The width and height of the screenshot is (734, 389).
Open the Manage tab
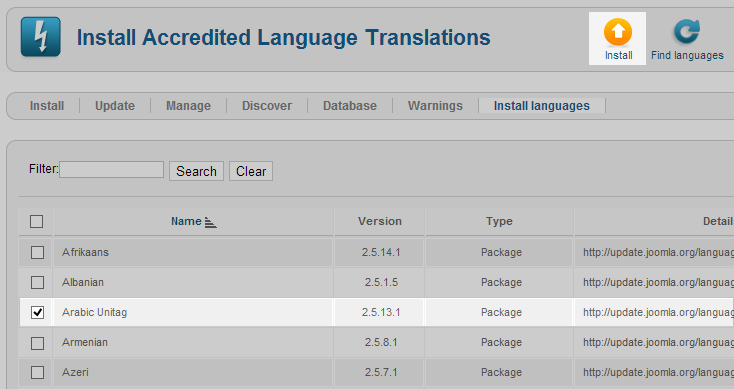(x=188, y=106)
